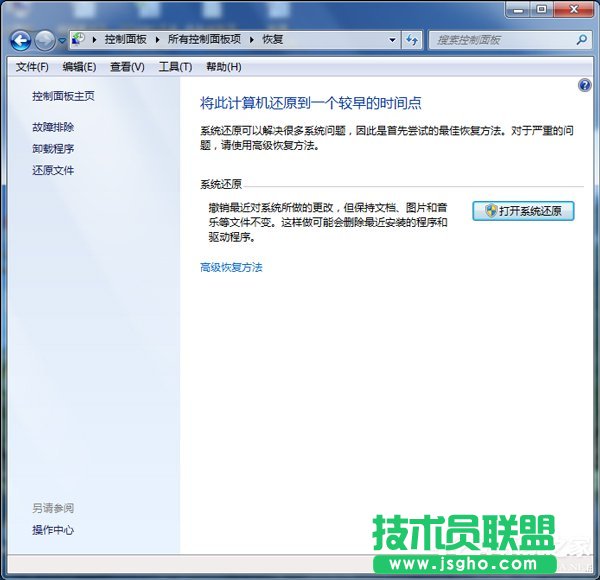600x580 pixels.
Task: Close the Recovery window
Action: 574,10
